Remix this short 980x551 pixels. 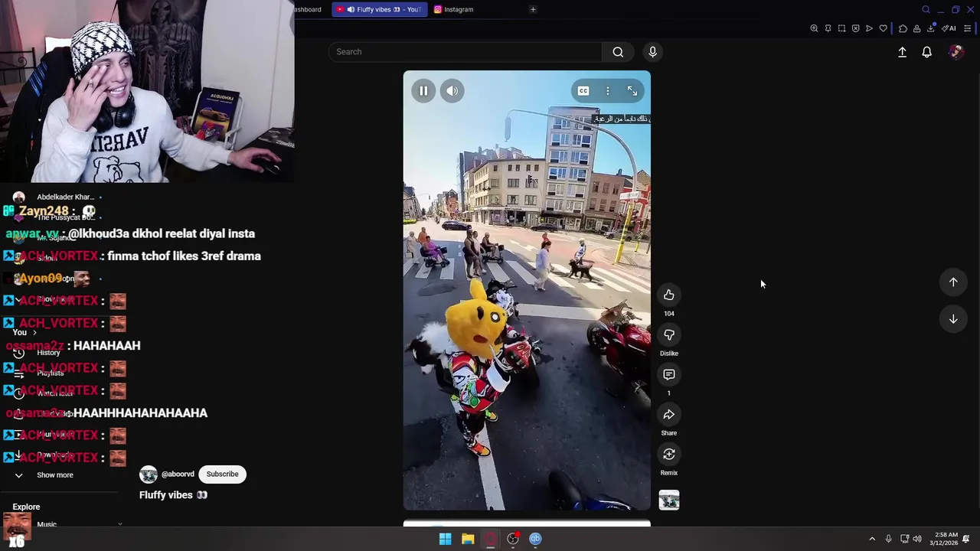click(669, 455)
